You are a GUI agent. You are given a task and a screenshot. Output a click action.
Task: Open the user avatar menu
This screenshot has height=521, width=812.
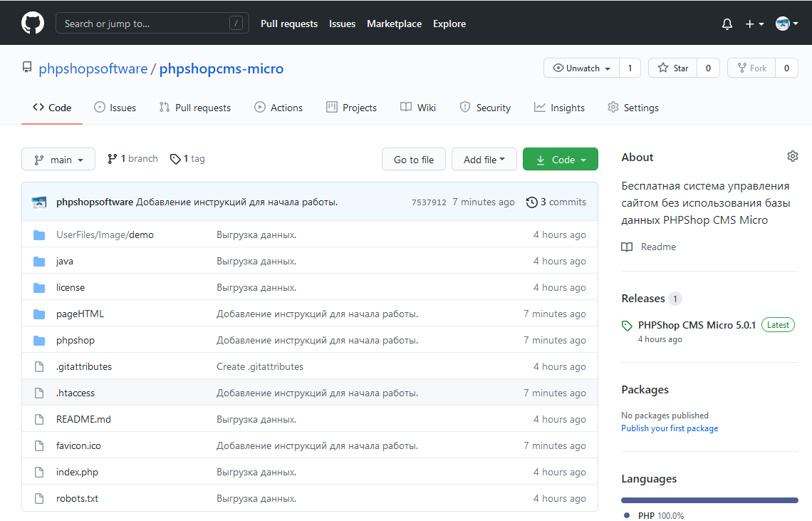click(786, 24)
